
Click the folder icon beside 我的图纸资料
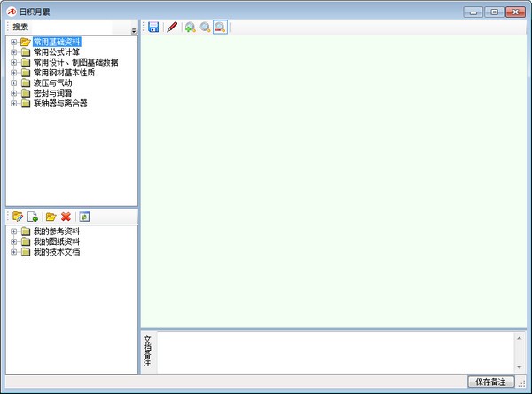click(26, 241)
